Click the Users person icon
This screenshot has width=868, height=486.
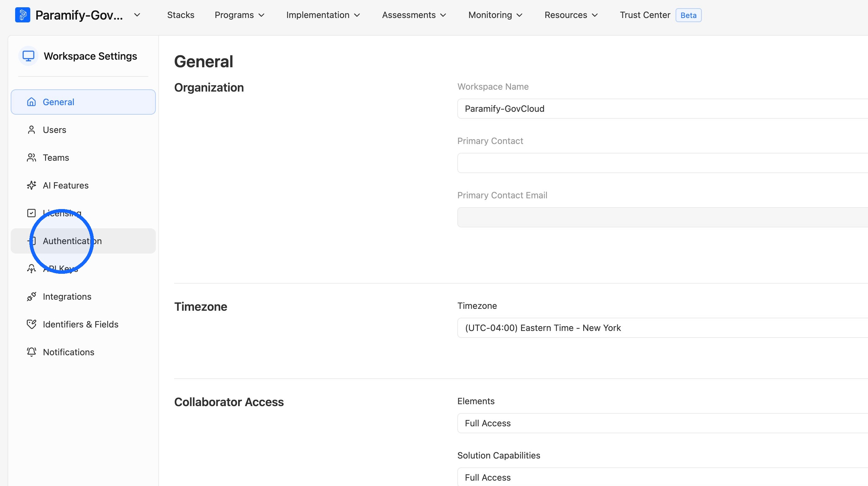(31, 130)
